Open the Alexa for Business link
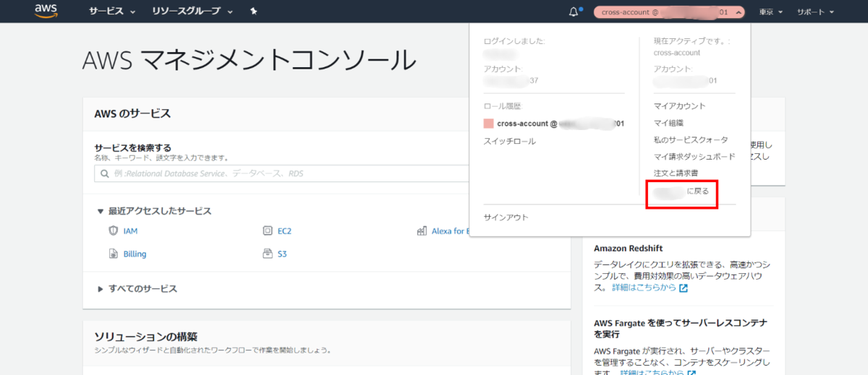The image size is (868, 375). click(x=450, y=231)
